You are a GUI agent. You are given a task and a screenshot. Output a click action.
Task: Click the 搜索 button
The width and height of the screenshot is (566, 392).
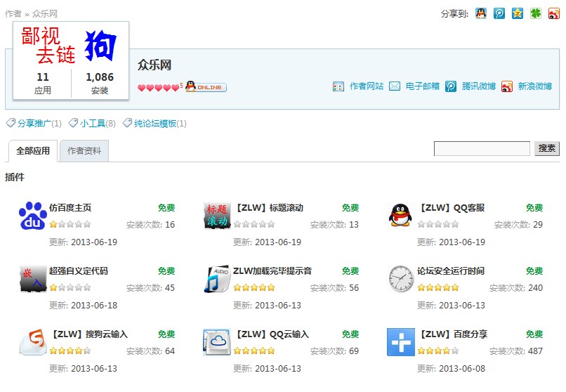(x=547, y=148)
